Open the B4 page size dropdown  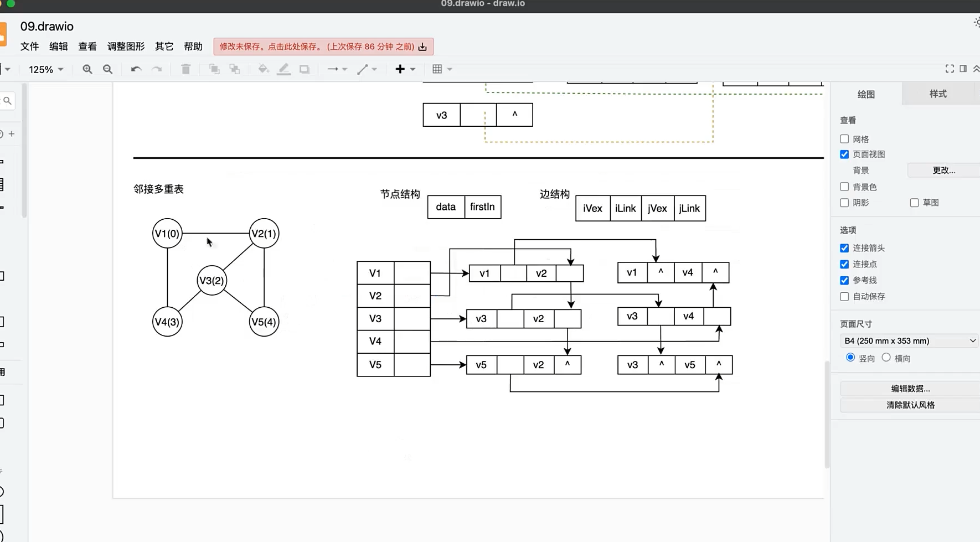point(909,341)
